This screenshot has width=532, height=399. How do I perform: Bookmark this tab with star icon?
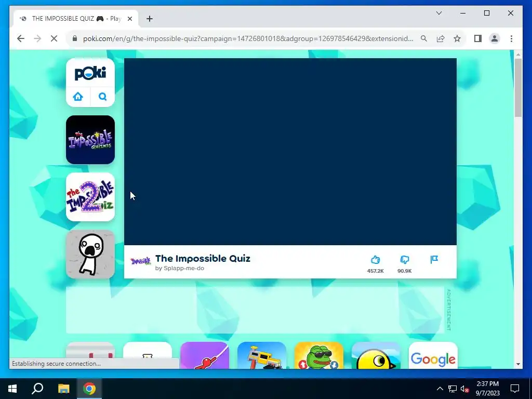coord(457,38)
